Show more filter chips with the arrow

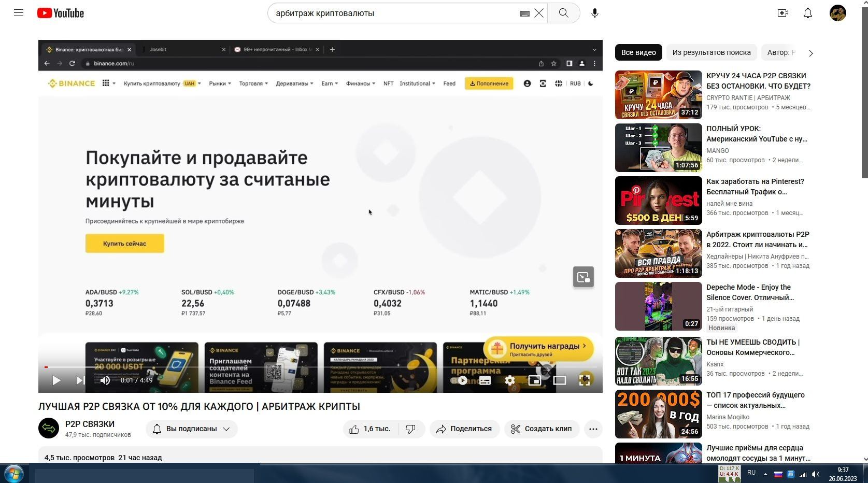click(811, 53)
